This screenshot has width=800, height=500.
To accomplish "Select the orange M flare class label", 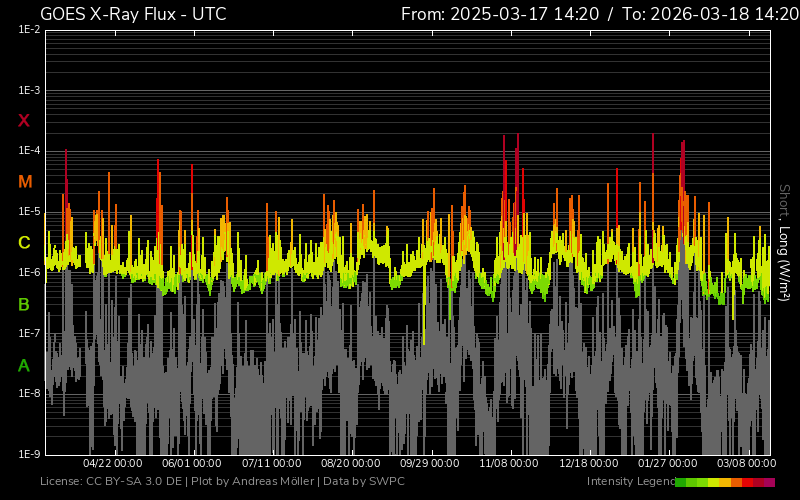I will tap(24, 182).
